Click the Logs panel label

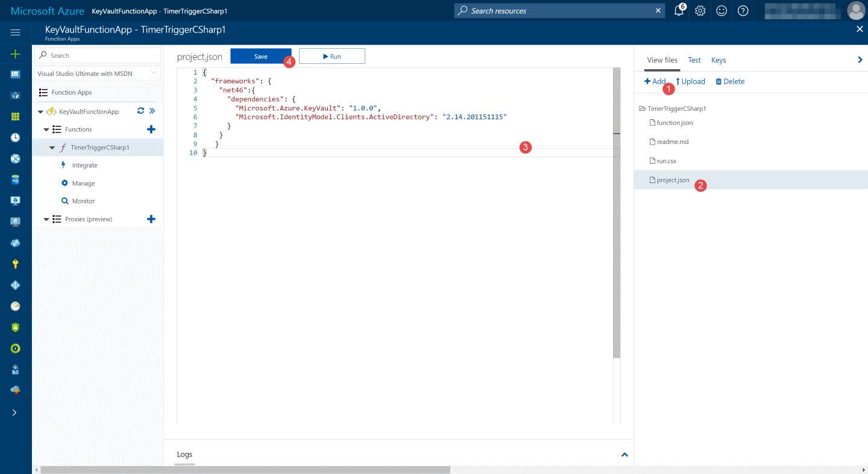pos(184,454)
